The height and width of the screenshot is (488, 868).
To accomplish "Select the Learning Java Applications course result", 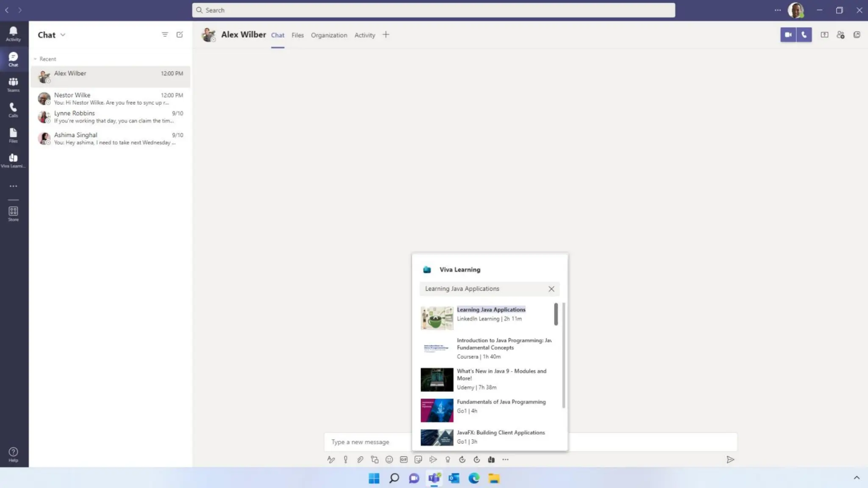I will point(491,310).
